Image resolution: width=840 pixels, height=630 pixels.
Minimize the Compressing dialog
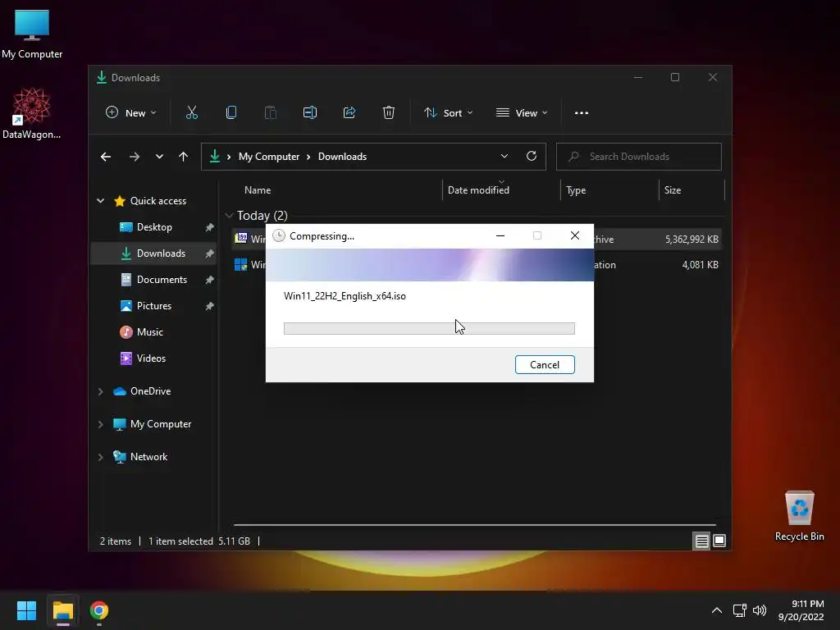click(x=500, y=235)
